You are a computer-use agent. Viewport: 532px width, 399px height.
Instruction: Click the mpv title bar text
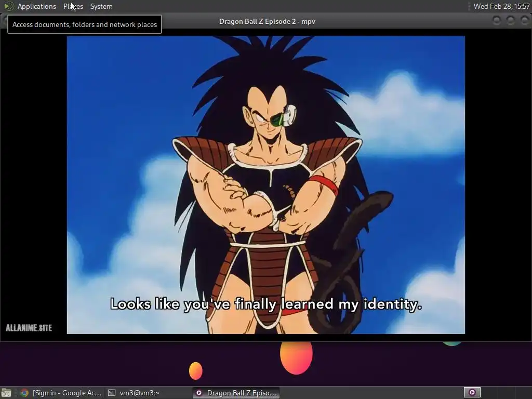point(267,21)
